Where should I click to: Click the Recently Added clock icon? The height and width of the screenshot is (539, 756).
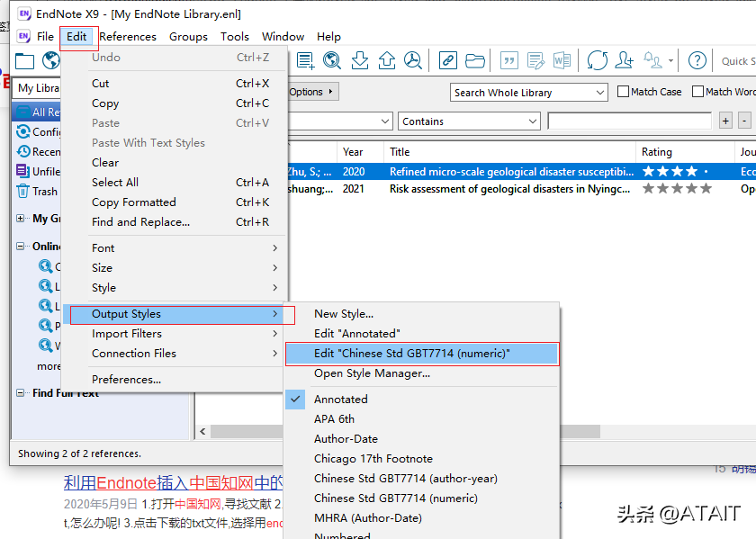point(23,151)
